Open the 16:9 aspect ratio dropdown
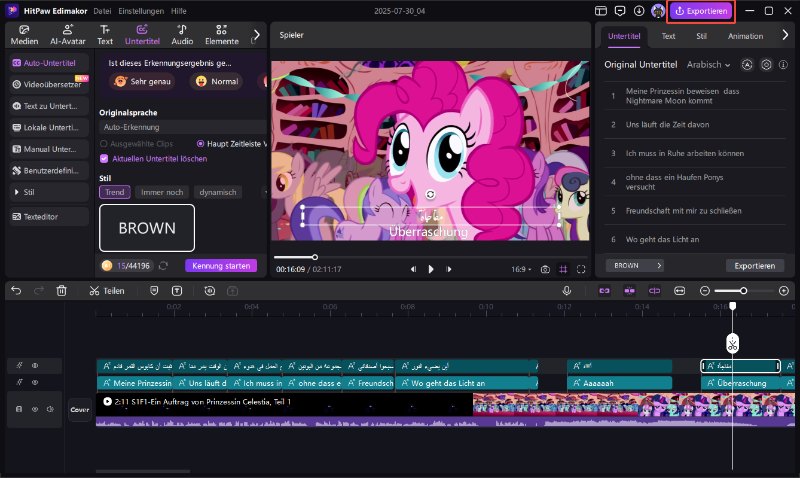800x478 pixels. point(521,269)
